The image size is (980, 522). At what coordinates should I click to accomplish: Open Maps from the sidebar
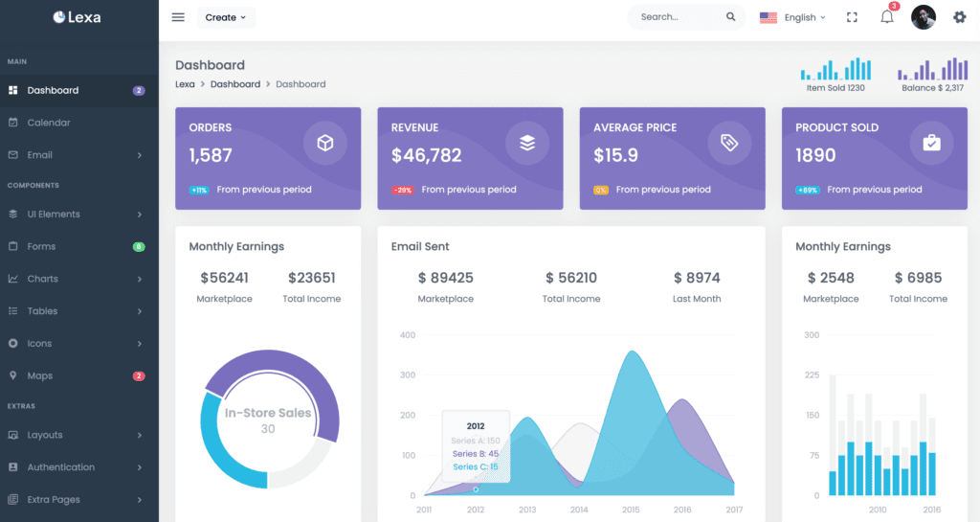(79, 375)
